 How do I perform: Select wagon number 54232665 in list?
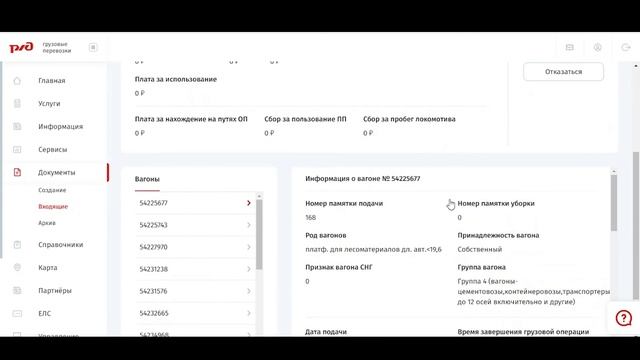[154, 313]
